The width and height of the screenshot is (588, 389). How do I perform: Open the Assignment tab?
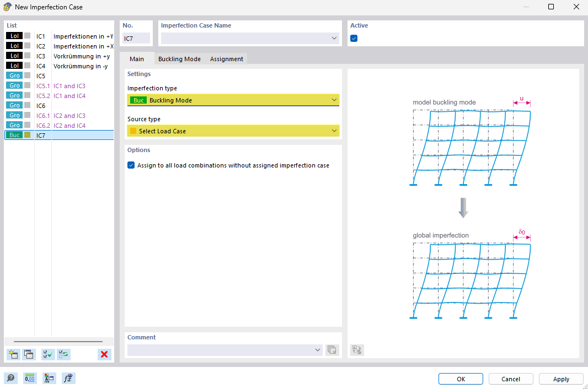226,59
